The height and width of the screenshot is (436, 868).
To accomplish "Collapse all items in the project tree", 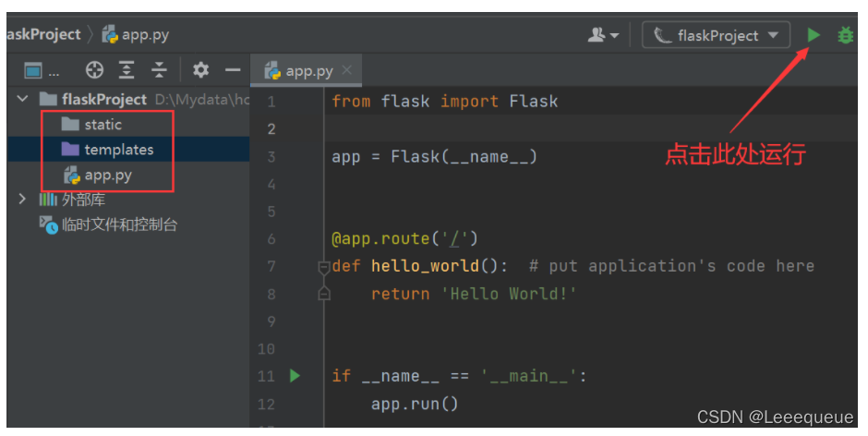I will coord(160,70).
